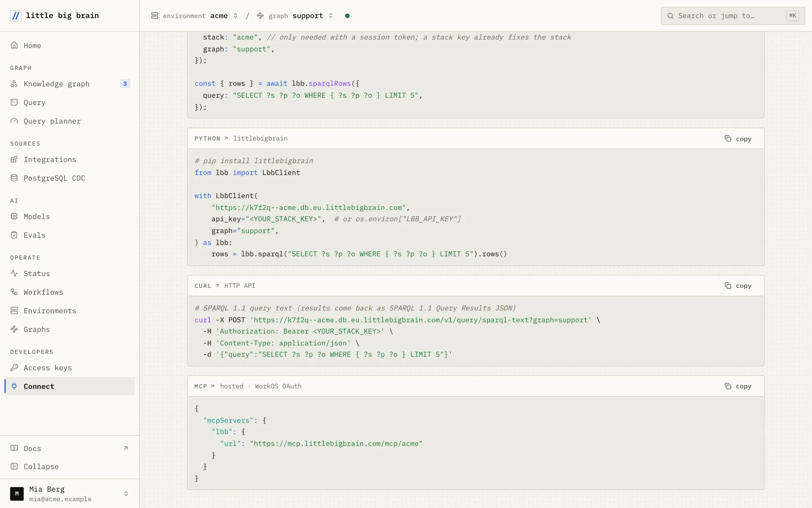The height and width of the screenshot is (508, 812).
Task: Open Access keys in Developers
Action: [x=69, y=367]
